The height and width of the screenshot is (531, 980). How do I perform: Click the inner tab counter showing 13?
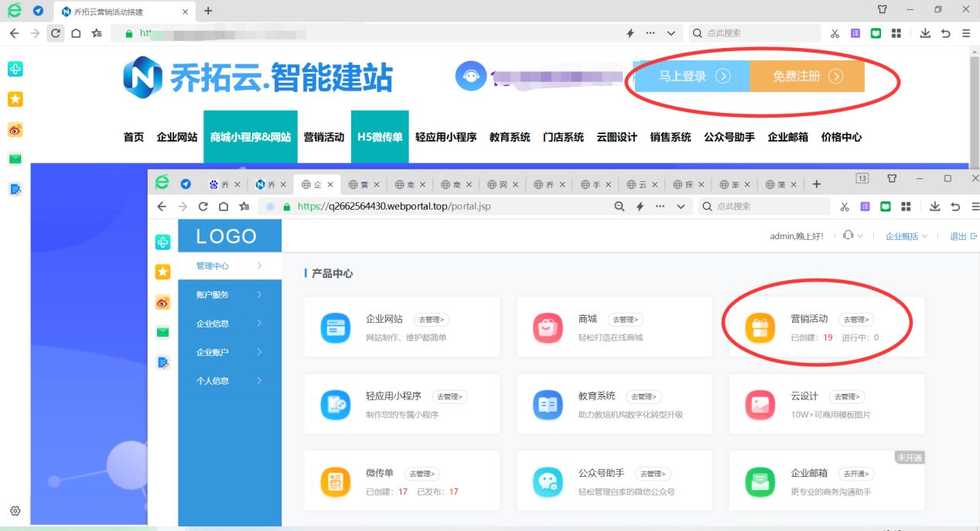(862, 179)
